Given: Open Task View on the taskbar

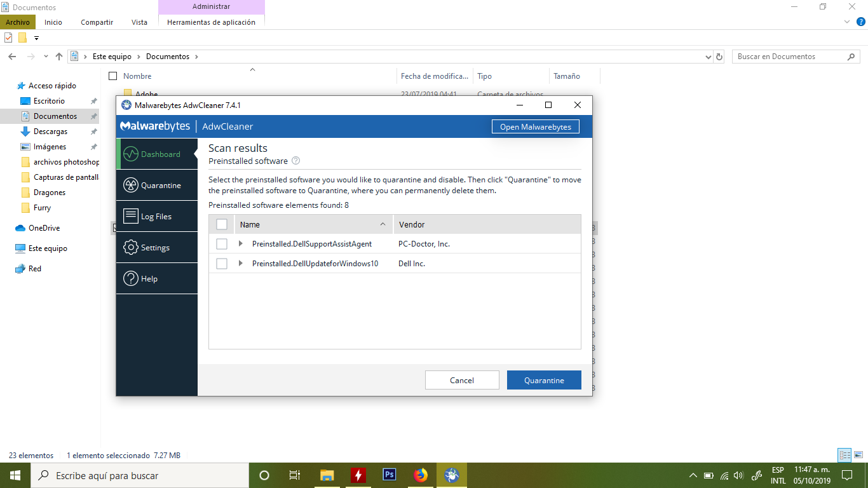Looking at the screenshot, I should tap(295, 475).
